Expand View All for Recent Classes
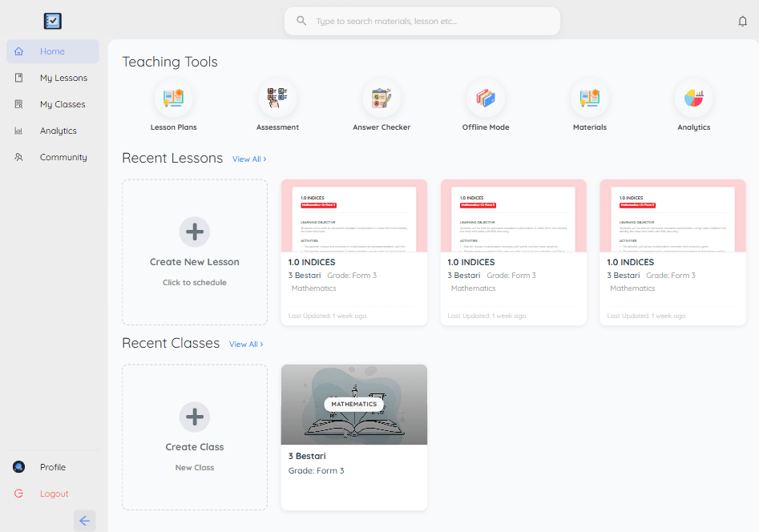This screenshot has height=532, width=759. (x=246, y=344)
